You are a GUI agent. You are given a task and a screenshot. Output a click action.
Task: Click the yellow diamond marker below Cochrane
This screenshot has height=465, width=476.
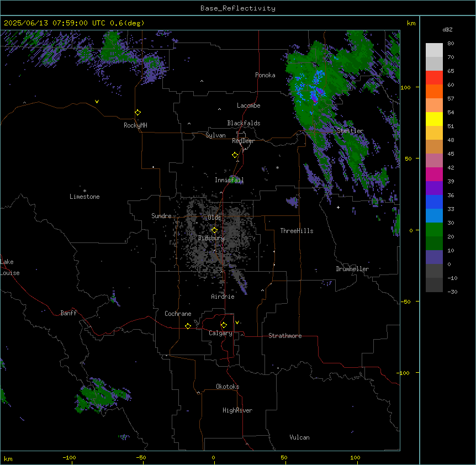(x=188, y=326)
